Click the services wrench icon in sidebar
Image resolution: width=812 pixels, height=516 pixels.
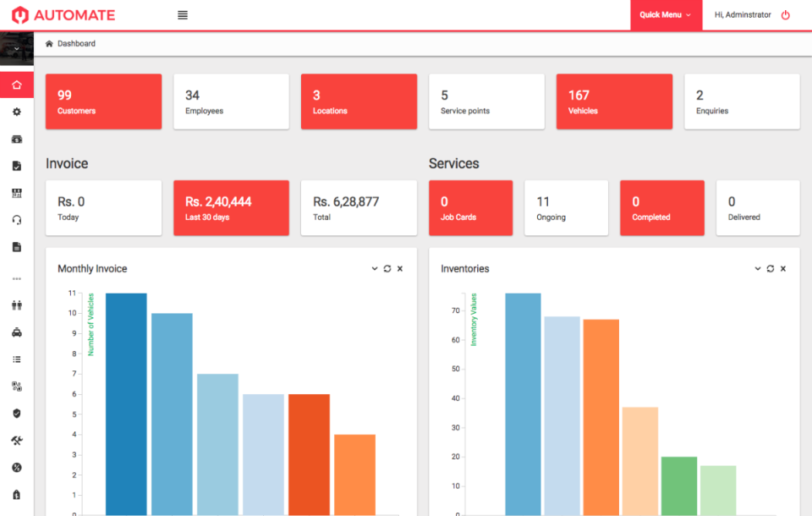pos(17,439)
